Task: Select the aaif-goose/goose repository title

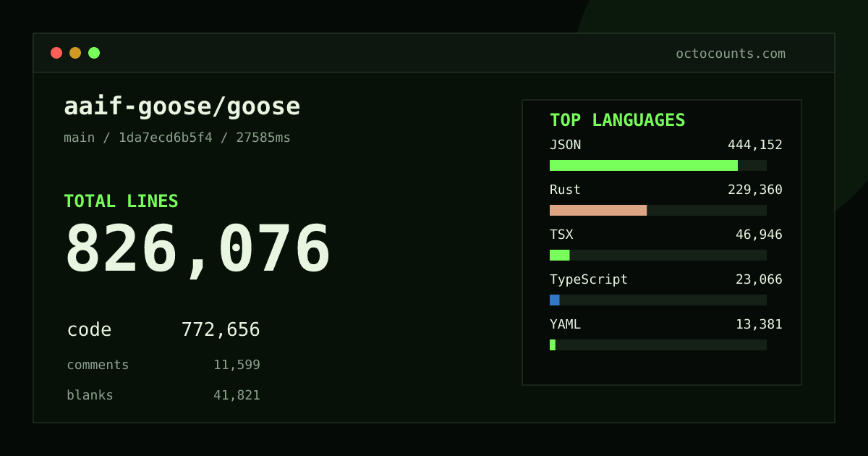Action: (x=182, y=106)
